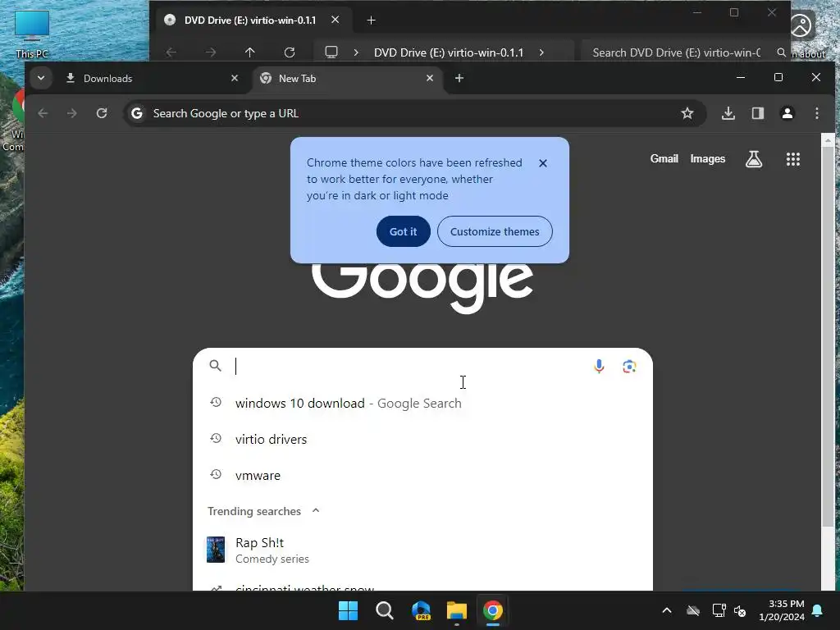Expand the chevron after DVD Drive in path

[541, 52]
